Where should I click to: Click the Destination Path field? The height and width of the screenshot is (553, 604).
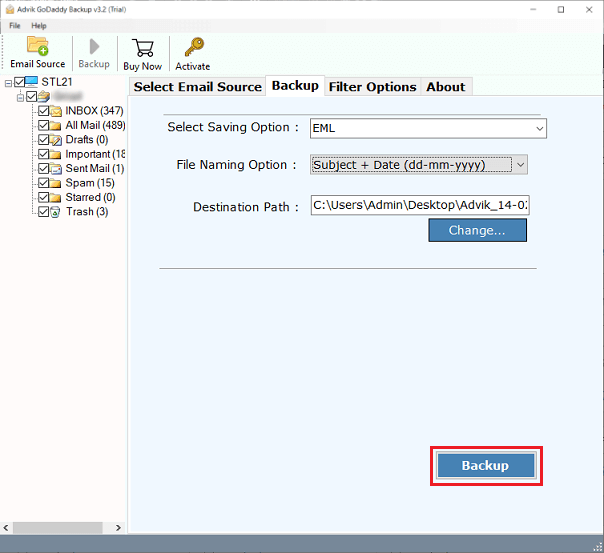420,205
